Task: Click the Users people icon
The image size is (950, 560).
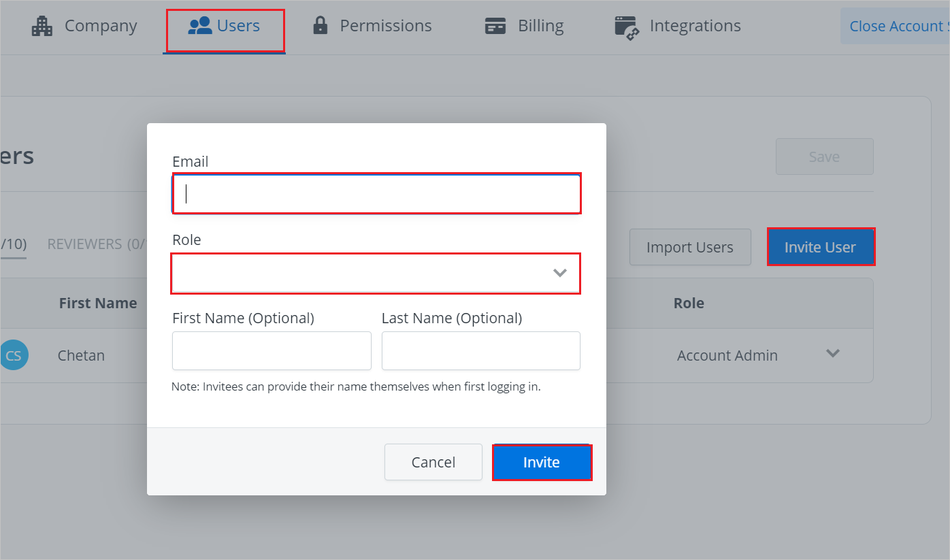Action: [x=199, y=27]
